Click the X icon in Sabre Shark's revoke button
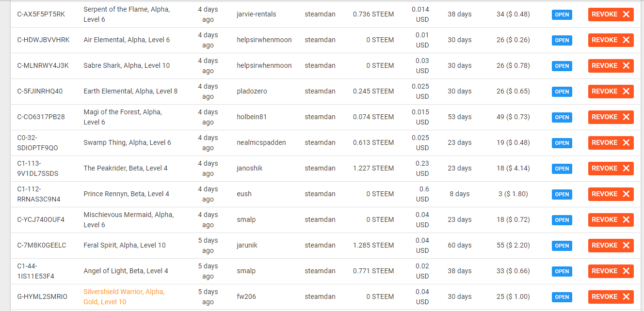 coord(626,66)
